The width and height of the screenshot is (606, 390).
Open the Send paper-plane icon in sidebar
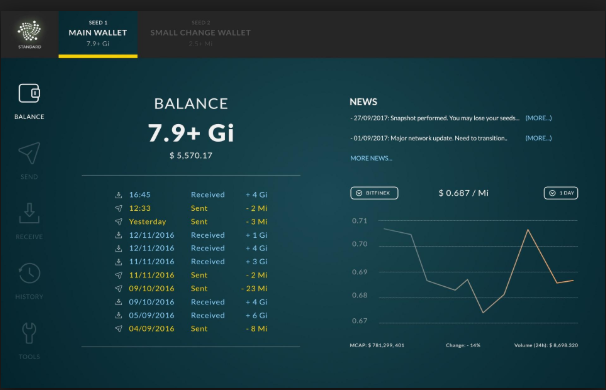tap(29, 153)
